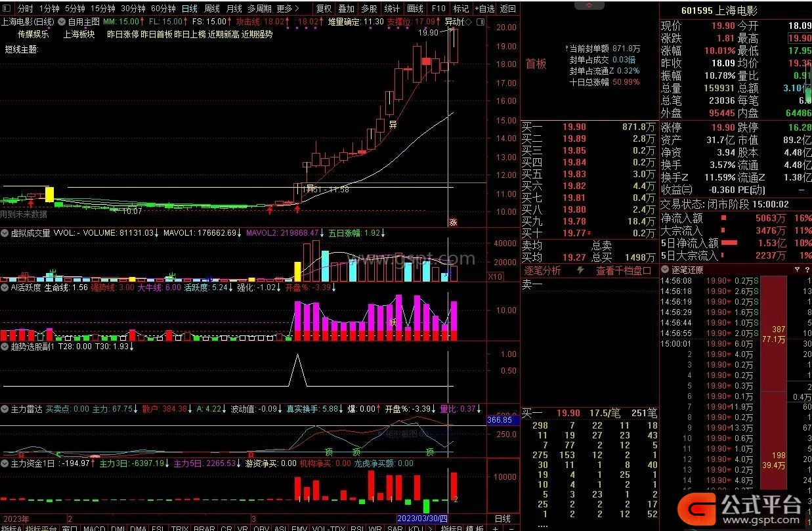
Task: Expand more indicators arrow after KDJ
Action: [429, 527]
